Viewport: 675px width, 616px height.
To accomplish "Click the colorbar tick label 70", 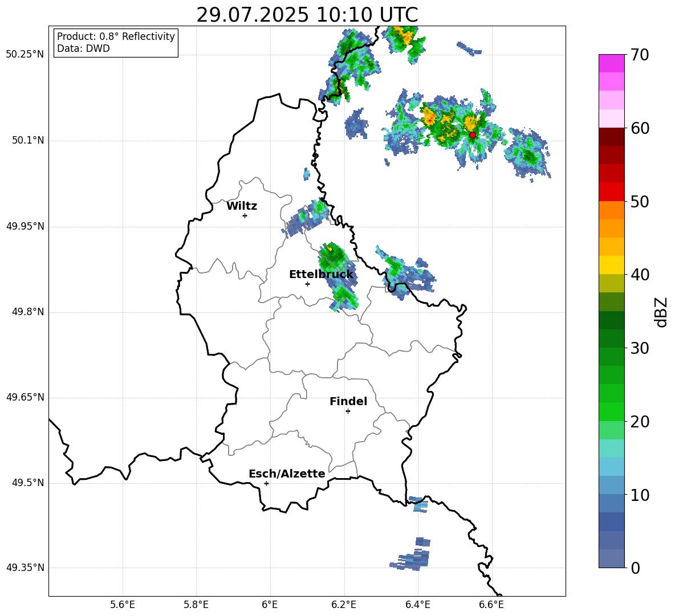I will [640, 55].
